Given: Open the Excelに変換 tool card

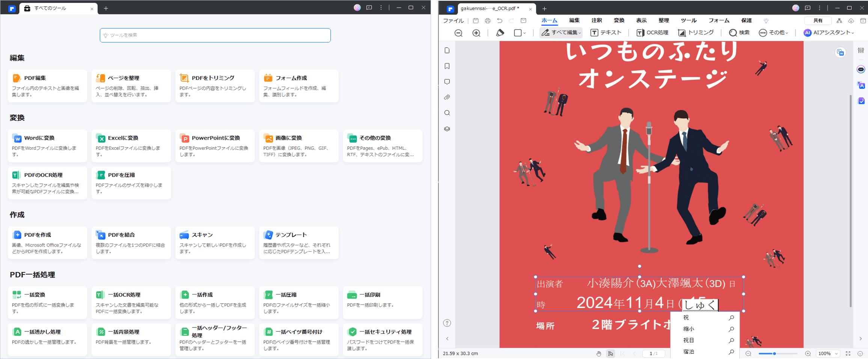Looking at the screenshot, I should [x=131, y=146].
